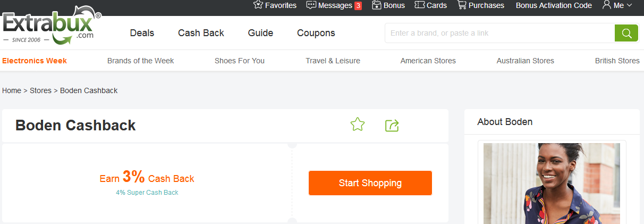Select Coupons in the navigation bar
Screen dimensions: 644x224
[316, 33]
